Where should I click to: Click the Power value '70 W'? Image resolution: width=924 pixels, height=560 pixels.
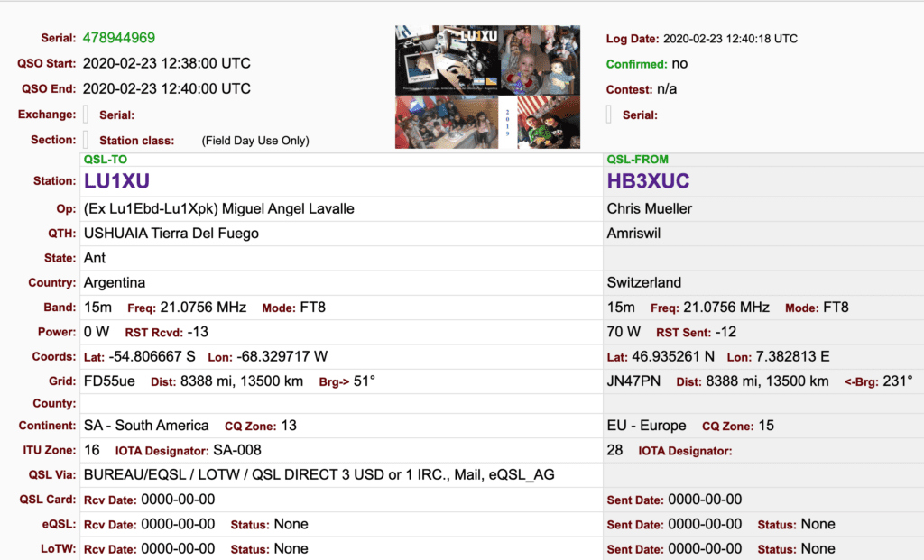[624, 332]
